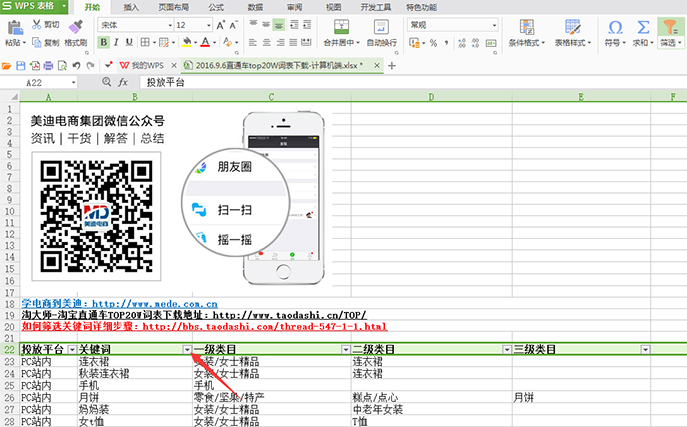Align text to vertical middle
The image size is (687, 427).
click(x=266, y=25)
